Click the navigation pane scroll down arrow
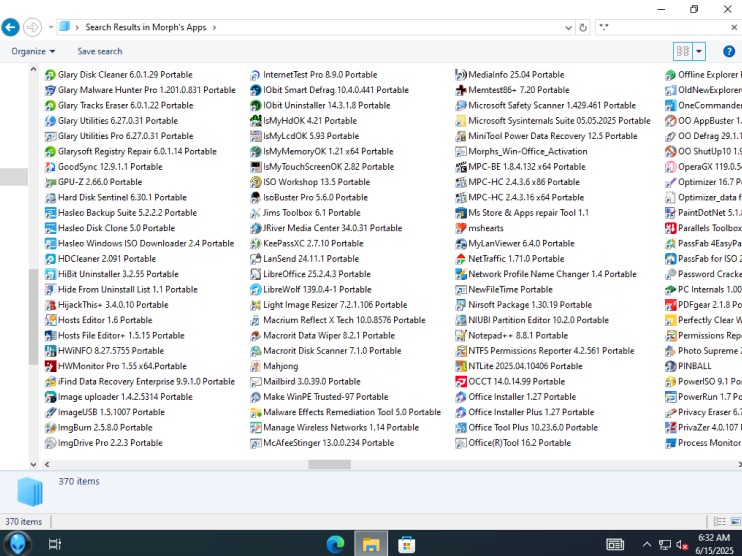The image size is (742, 556). click(x=33, y=465)
